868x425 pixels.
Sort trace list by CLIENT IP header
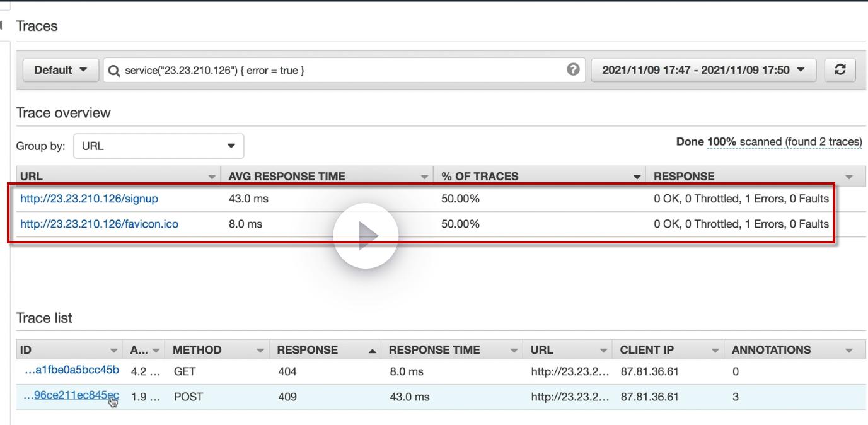pos(645,350)
